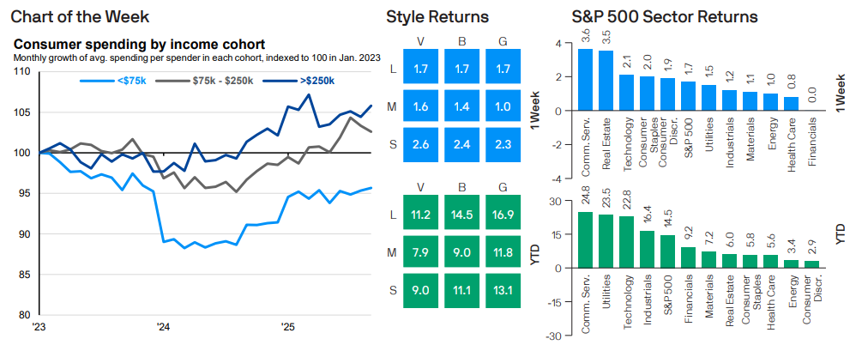This screenshot has width=868, height=345.
Task: Click the blue style cell showing 2.6
Action: click(x=419, y=145)
